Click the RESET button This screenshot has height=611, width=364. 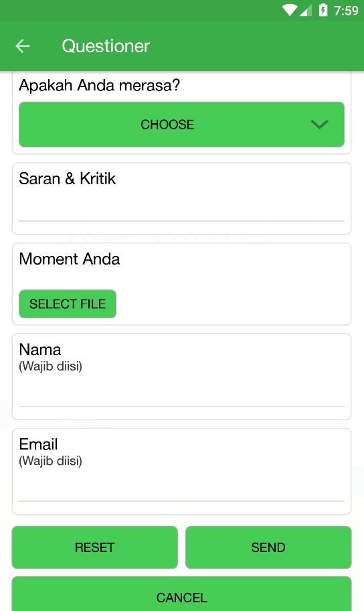click(x=94, y=547)
